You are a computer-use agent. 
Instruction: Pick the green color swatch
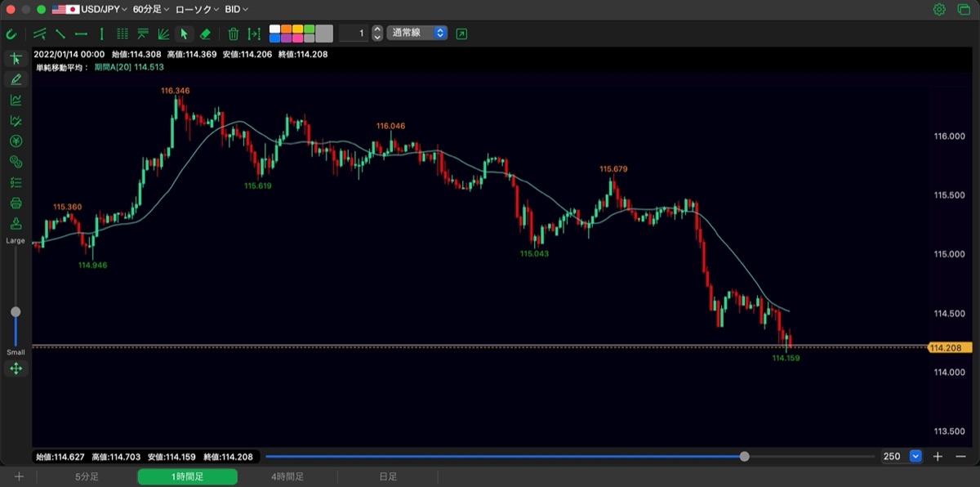(309, 29)
